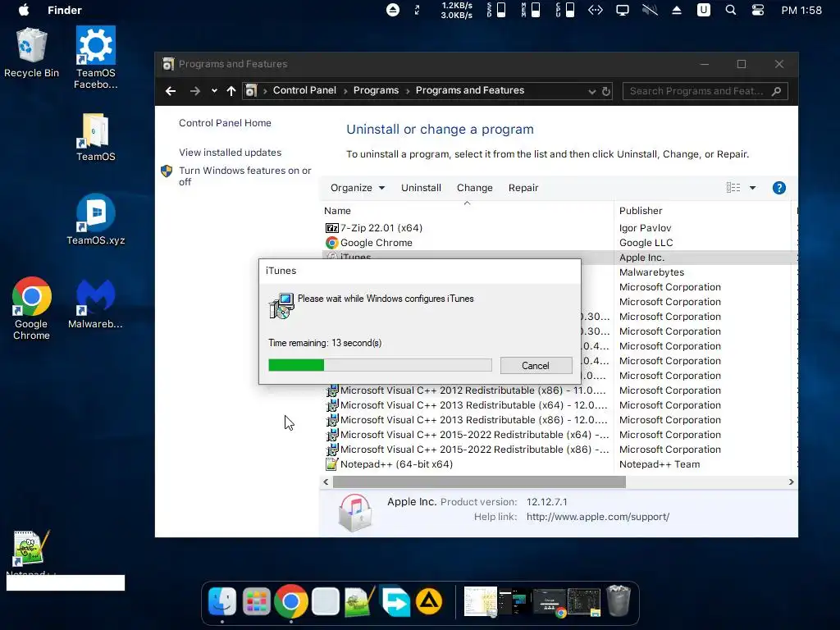Select Microsoft Visual C++ 2013 Redistributable (x64)
The height and width of the screenshot is (630, 840).
[x=473, y=405]
